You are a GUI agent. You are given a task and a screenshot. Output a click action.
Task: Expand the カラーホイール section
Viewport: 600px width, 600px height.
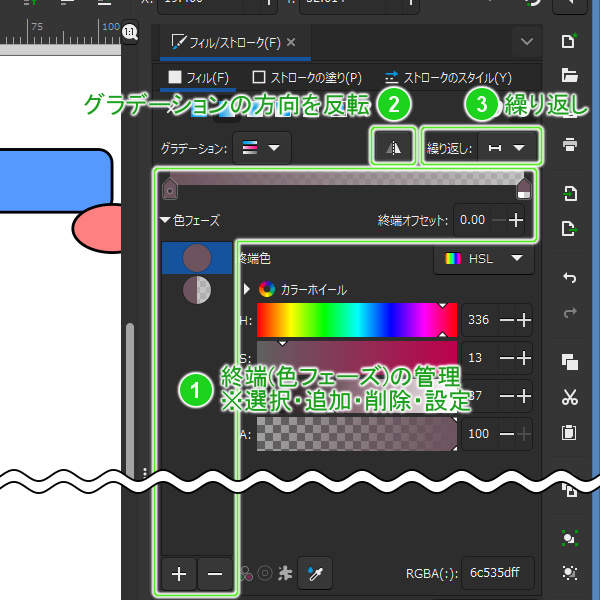click(x=247, y=289)
